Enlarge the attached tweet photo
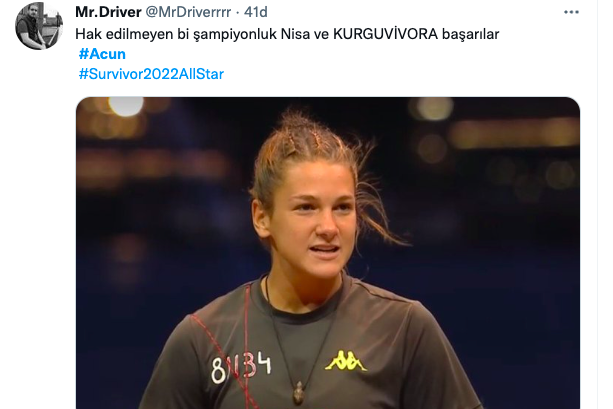 point(328,253)
